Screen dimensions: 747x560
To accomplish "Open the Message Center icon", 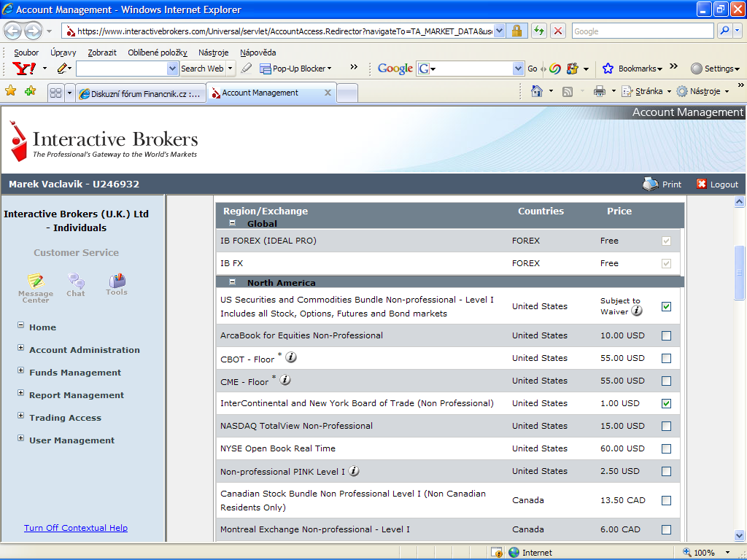I will (x=35, y=281).
